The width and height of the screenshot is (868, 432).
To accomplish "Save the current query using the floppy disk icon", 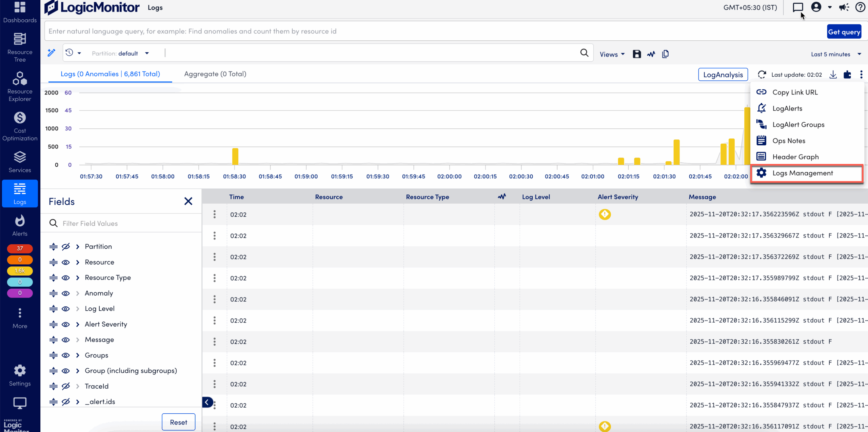I will point(637,54).
